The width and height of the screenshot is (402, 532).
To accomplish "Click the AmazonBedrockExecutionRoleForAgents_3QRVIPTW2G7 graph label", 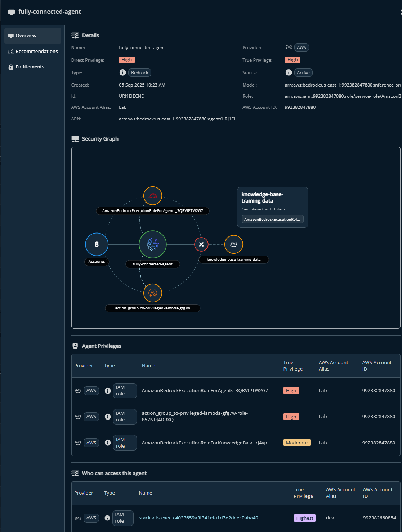I will (x=153, y=211).
